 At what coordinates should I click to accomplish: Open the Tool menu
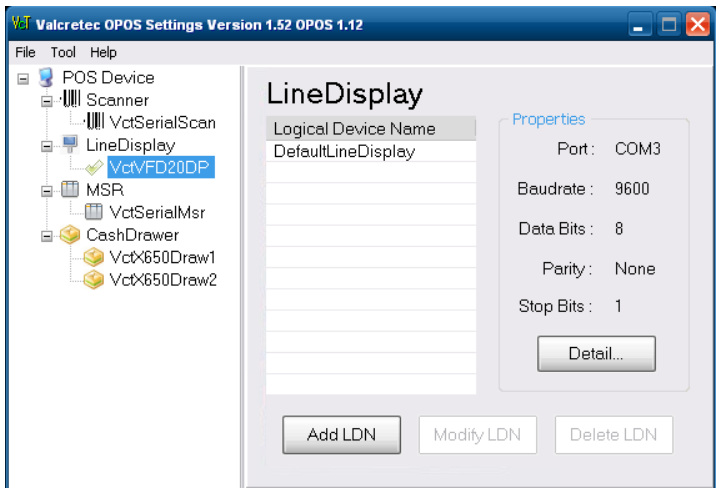(x=63, y=52)
